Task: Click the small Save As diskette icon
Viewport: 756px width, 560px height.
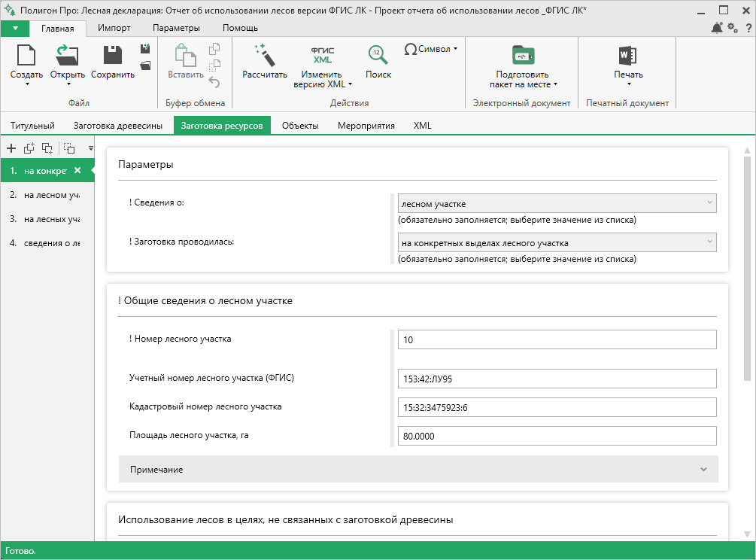Action: [145, 48]
